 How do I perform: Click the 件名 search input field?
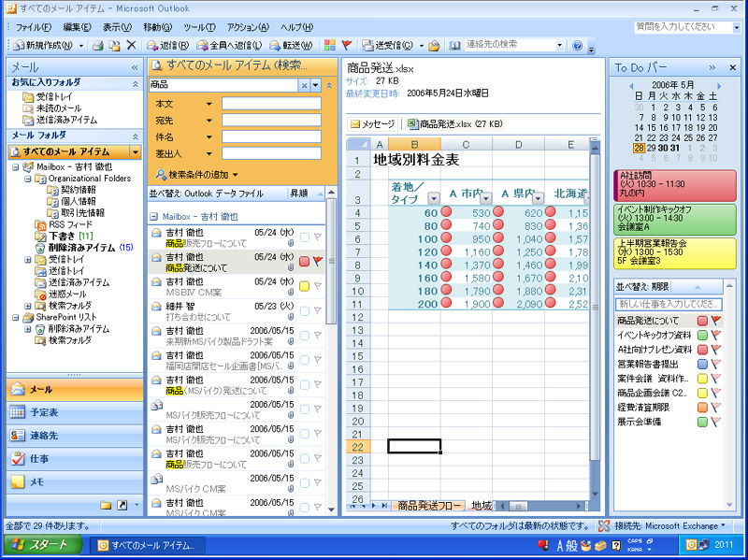271,136
